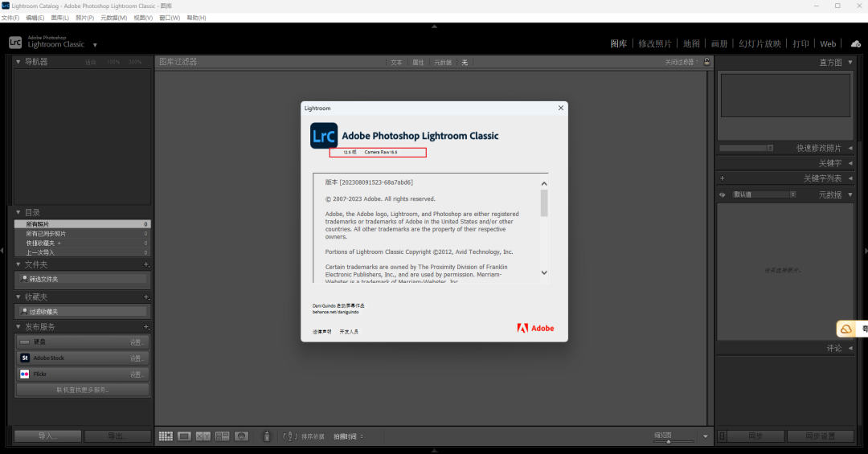Click the Flickr service icon
The image size is (868, 454).
tap(25, 374)
